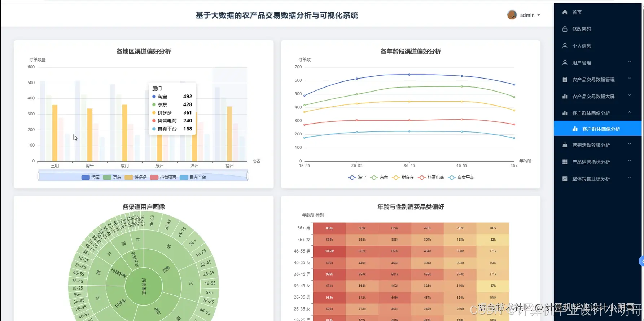Image resolution: width=644 pixels, height=321 pixels.
Task: Click the 自有平台 sector in the sunburst chart
Action: [134, 259]
